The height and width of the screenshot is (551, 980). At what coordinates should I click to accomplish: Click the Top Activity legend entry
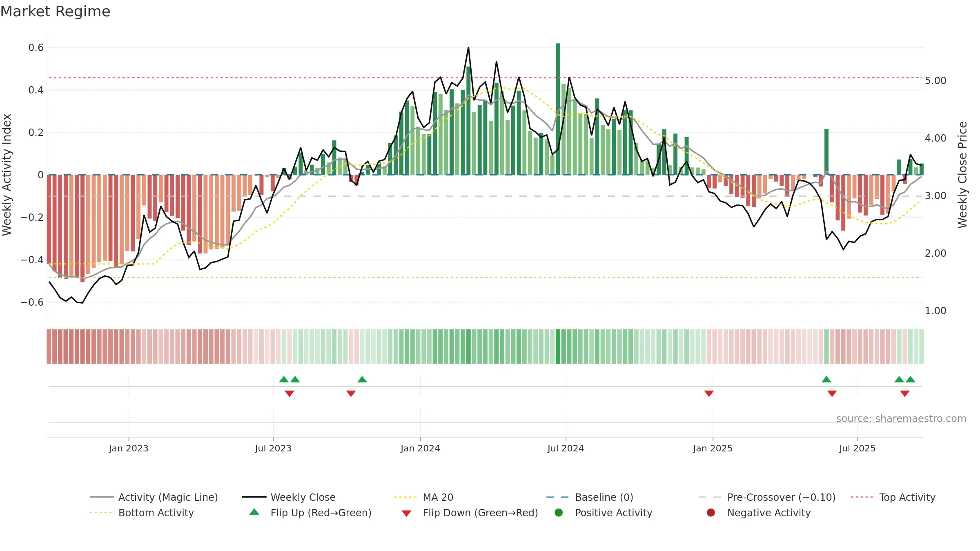click(x=893, y=497)
